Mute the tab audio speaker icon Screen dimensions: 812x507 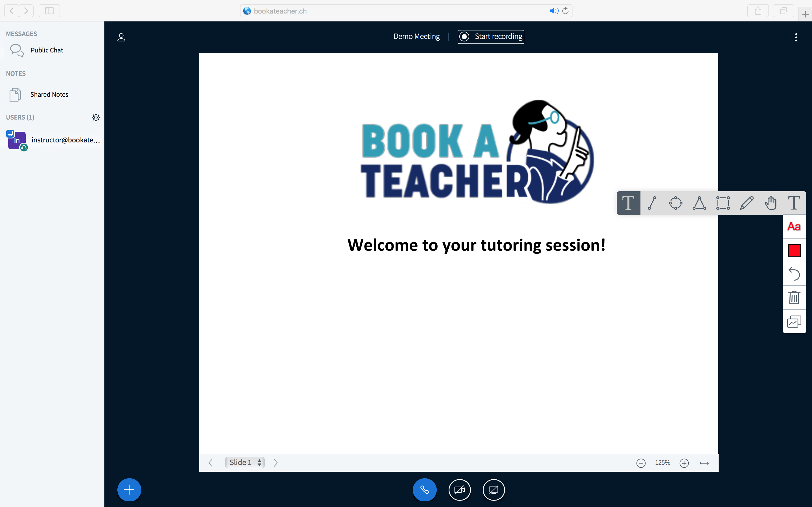coord(553,11)
